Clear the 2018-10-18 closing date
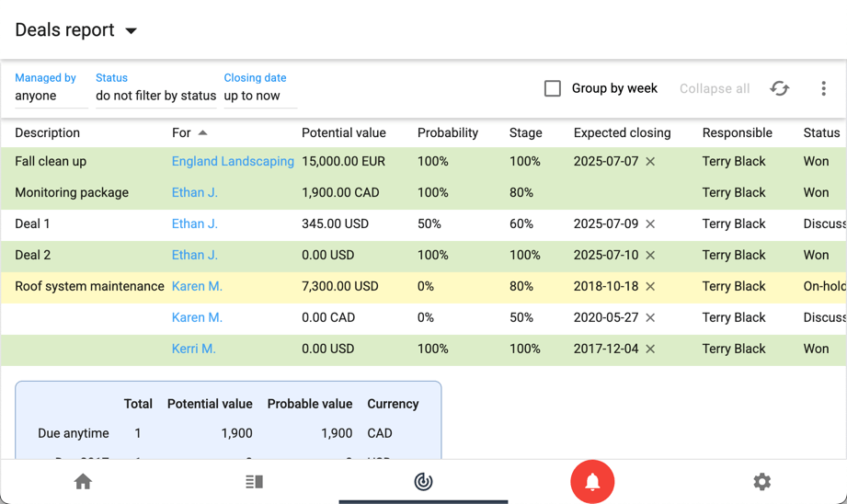Viewport: 847px width, 504px height. click(650, 286)
